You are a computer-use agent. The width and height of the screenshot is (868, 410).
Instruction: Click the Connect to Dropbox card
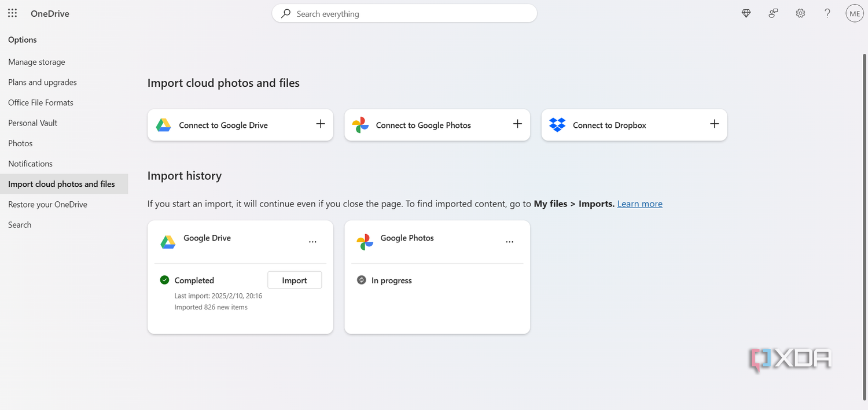[x=634, y=125]
